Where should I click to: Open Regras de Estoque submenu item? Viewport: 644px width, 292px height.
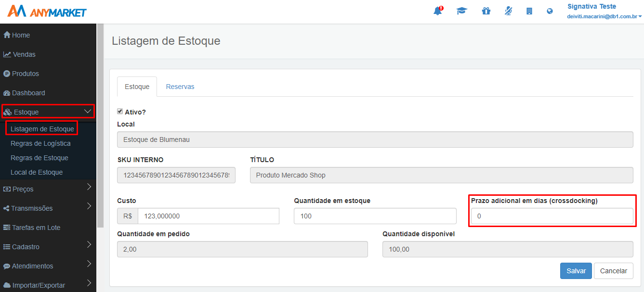(39, 158)
